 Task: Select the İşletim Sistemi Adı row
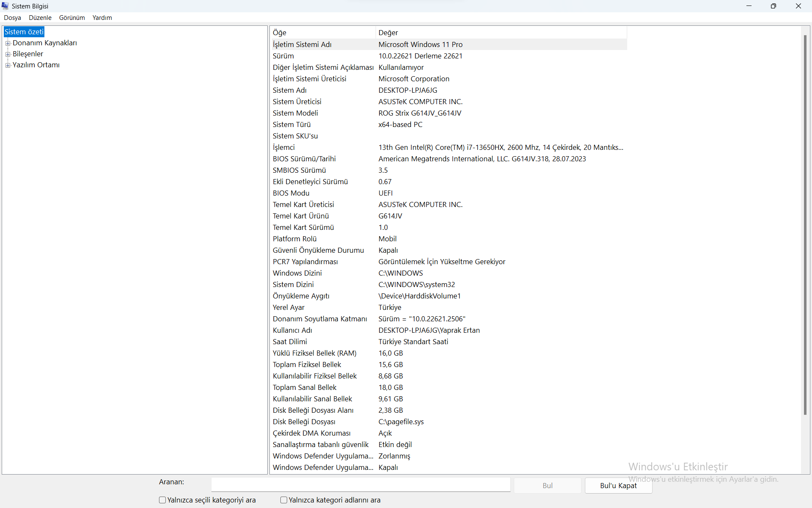click(x=449, y=44)
